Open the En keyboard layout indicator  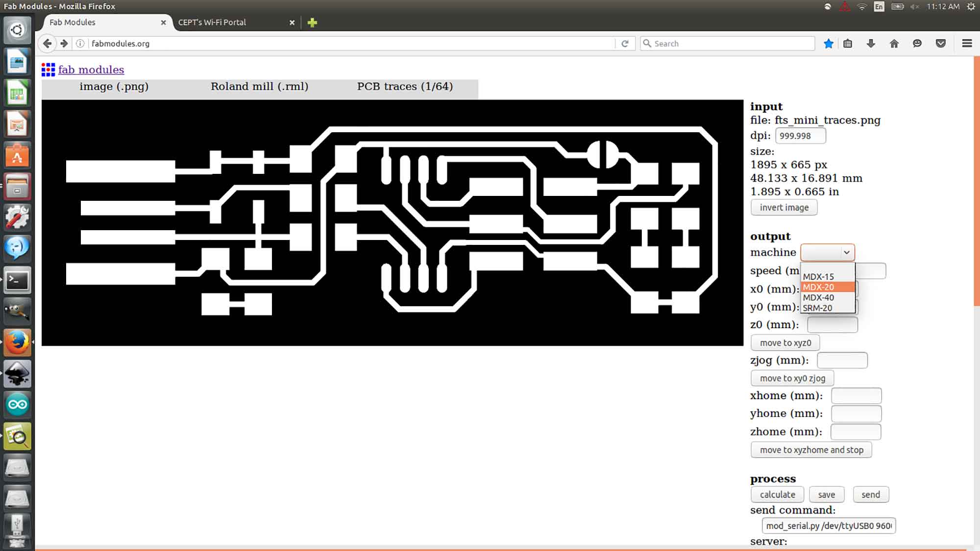(x=879, y=6)
